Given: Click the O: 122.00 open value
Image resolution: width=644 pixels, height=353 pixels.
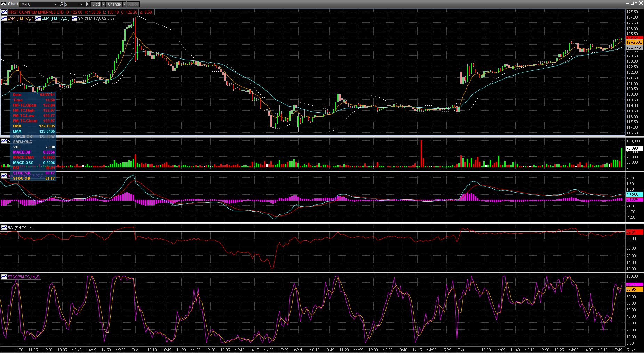Looking at the screenshot, I should [74, 12].
